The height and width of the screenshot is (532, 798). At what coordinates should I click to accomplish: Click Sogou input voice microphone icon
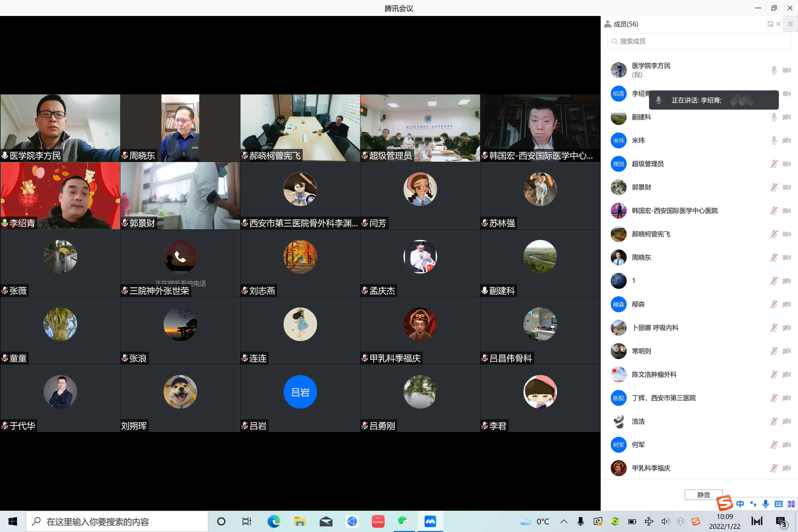[x=766, y=504]
